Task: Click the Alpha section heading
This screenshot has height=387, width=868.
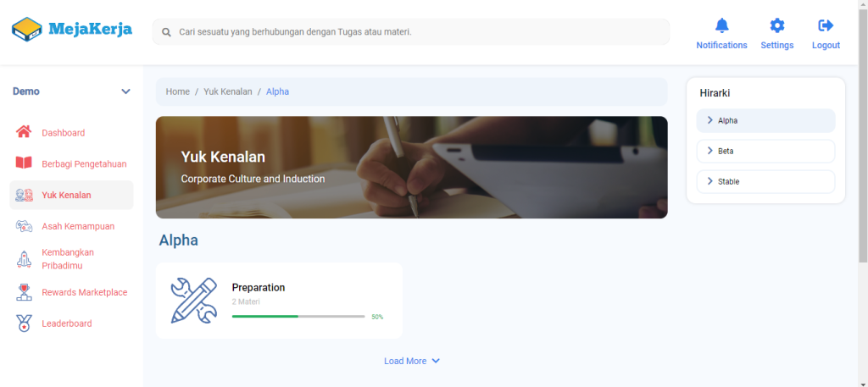Action: point(178,240)
